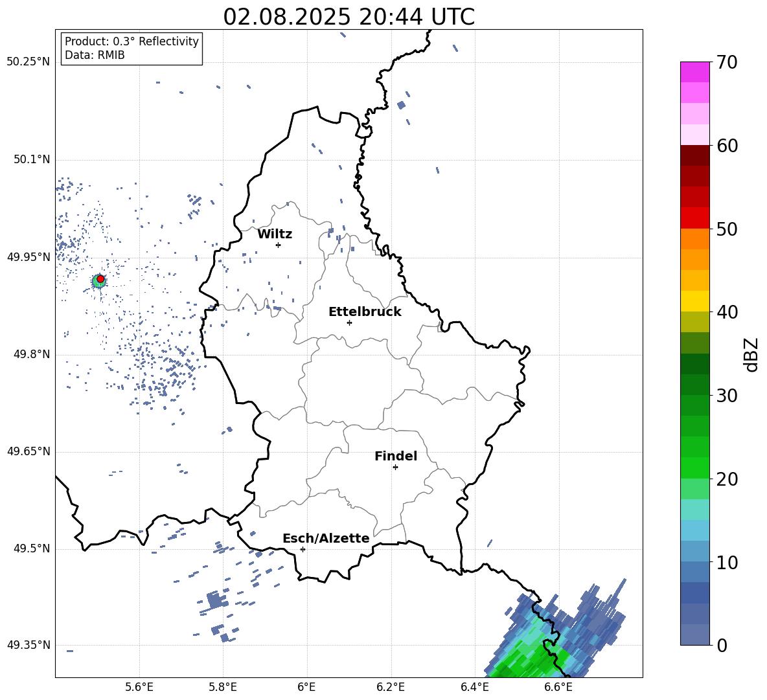Click the 5.6°E longitude label
The width and height of the screenshot is (767, 700).
click(139, 687)
